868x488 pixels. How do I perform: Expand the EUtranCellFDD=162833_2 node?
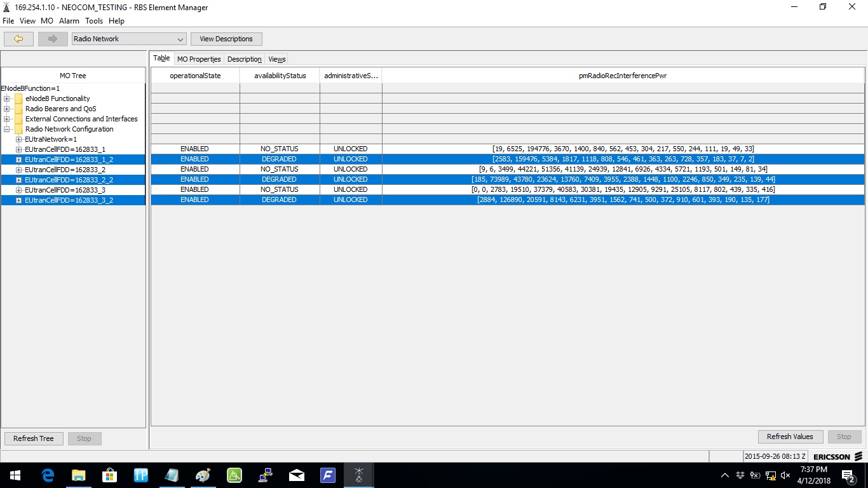pyautogui.click(x=19, y=170)
